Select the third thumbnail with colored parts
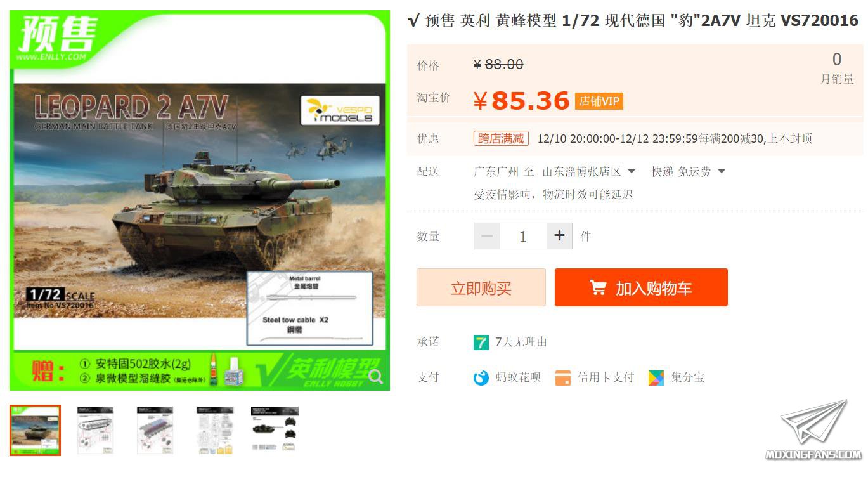This screenshot has width=868, height=477. pyautogui.click(x=155, y=430)
